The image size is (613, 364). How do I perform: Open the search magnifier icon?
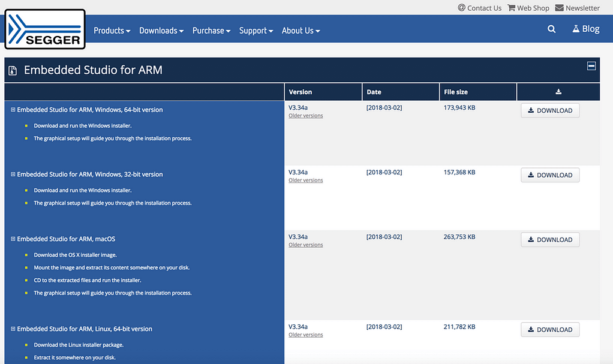[551, 29]
